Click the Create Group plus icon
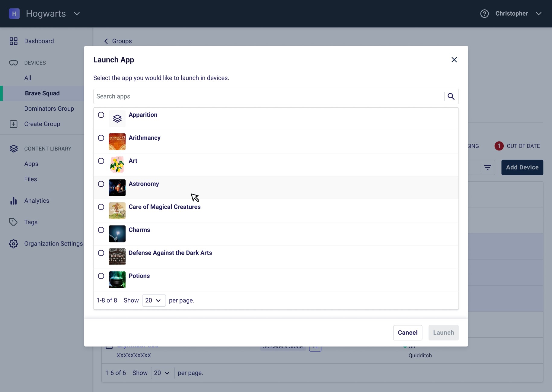This screenshot has width=552, height=392. [14, 124]
